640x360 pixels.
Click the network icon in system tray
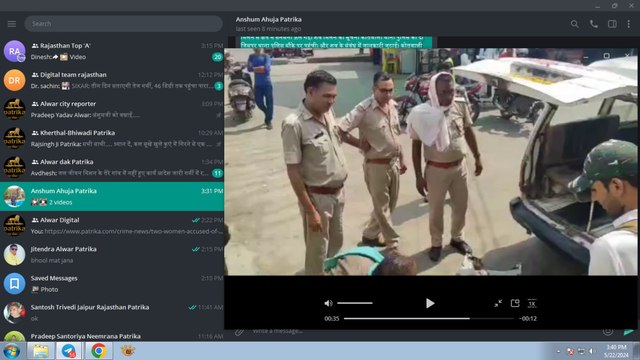click(x=581, y=351)
